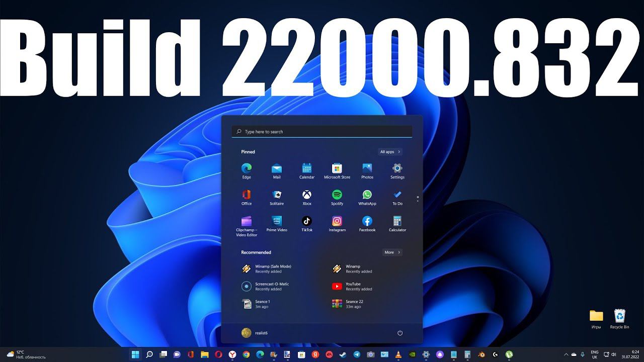644x362 pixels.
Task: Launch the Xbox app
Action: [x=307, y=197]
